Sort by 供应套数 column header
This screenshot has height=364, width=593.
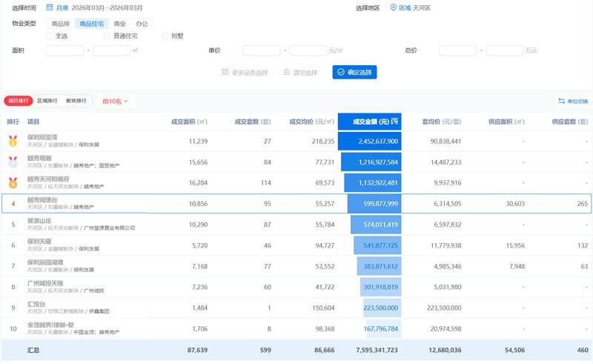coord(570,122)
